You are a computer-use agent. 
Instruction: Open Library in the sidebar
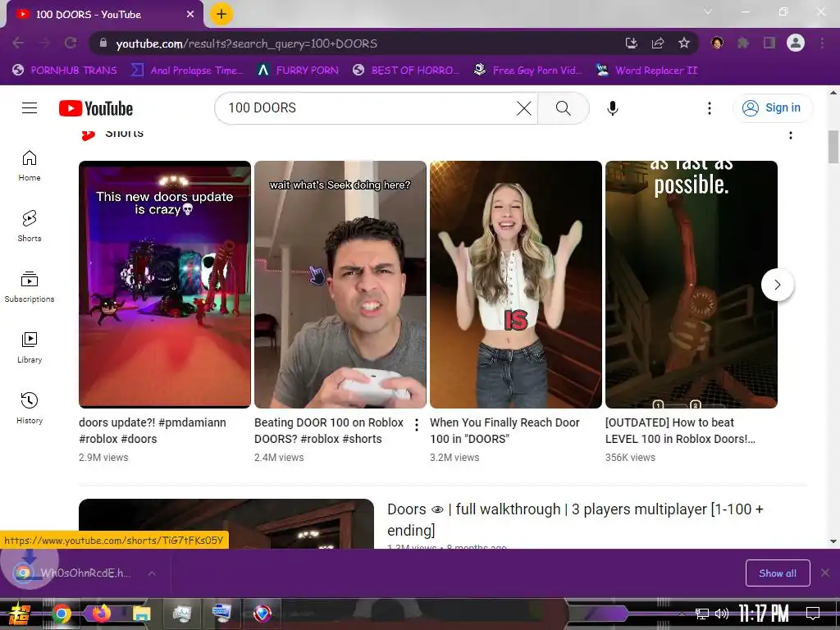(x=30, y=348)
